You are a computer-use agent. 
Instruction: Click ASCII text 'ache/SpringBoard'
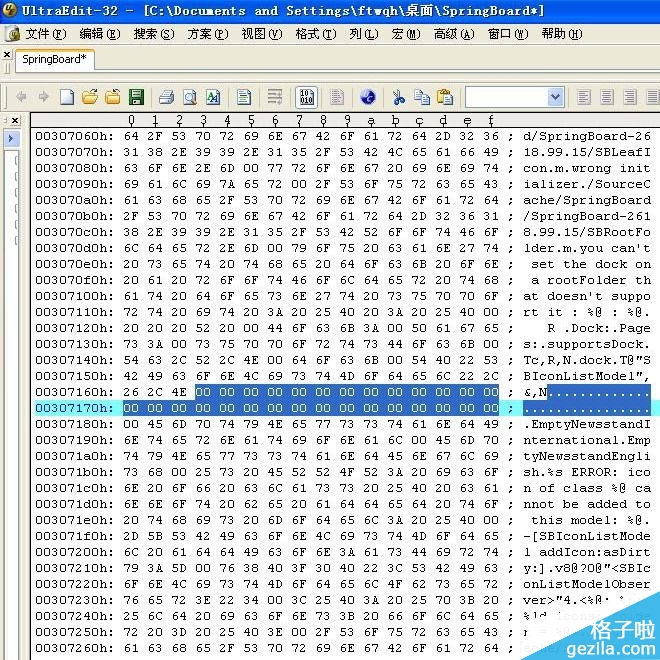587,200
